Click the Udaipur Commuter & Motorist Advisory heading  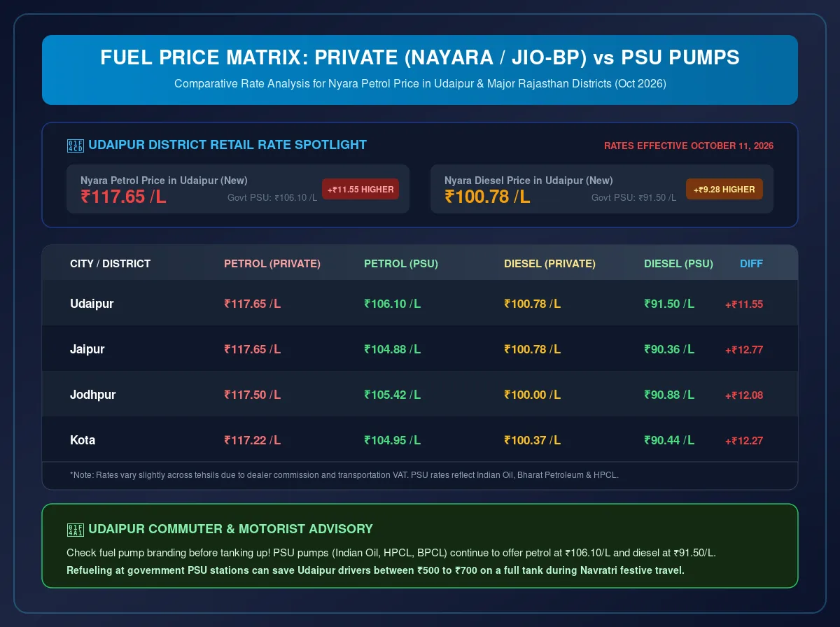pos(231,529)
